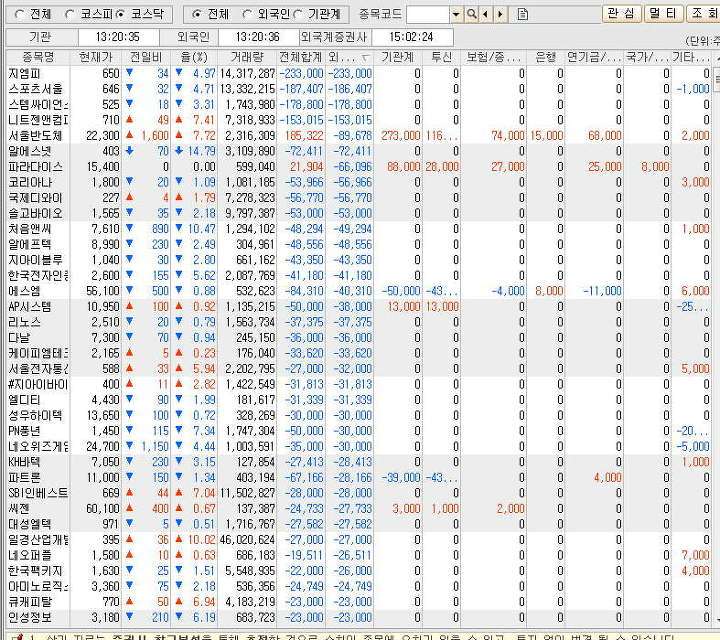Select the 코스닥 radio button

coord(121,14)
